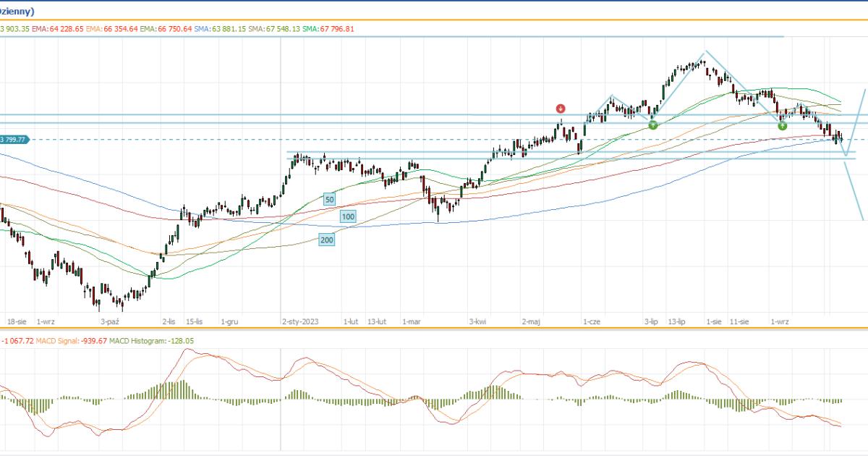This screenshot has width=868, height=456.
Task: Select the EMA 66 750.64 legend entry
Action: pos(166,29)
